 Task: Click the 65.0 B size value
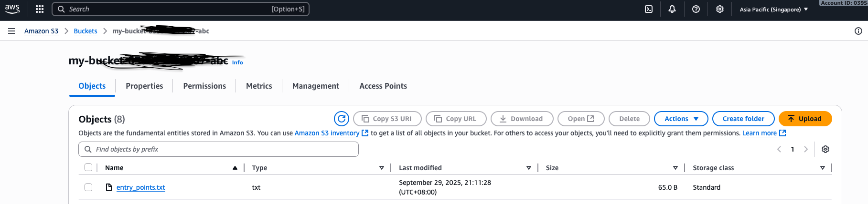click(668, 187)
